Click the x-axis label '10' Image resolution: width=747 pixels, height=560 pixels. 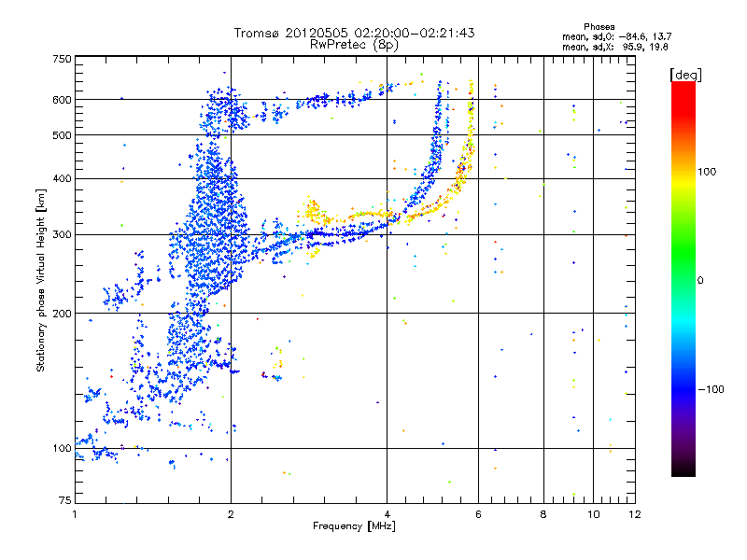click(593, 514)
